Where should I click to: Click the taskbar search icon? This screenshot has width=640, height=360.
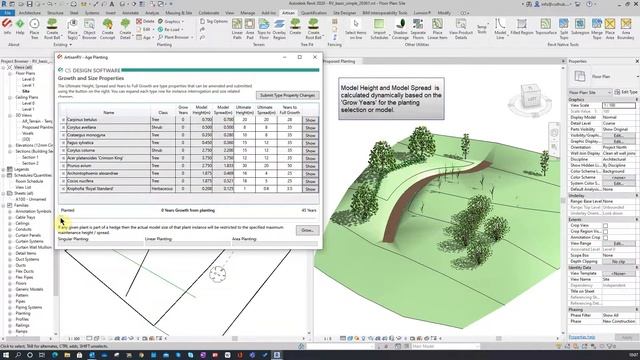click(18, 355)
